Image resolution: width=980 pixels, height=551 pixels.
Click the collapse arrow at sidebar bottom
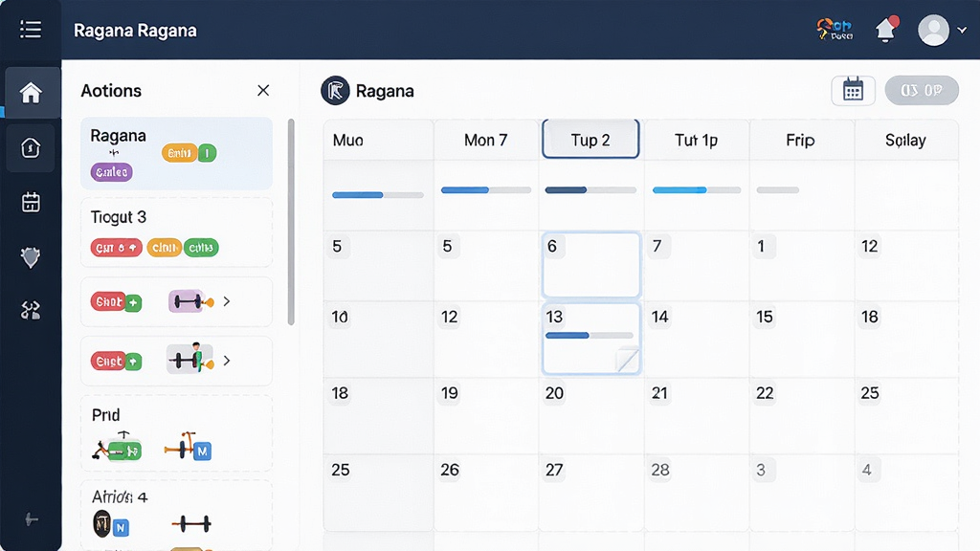[x=32, y=519]
